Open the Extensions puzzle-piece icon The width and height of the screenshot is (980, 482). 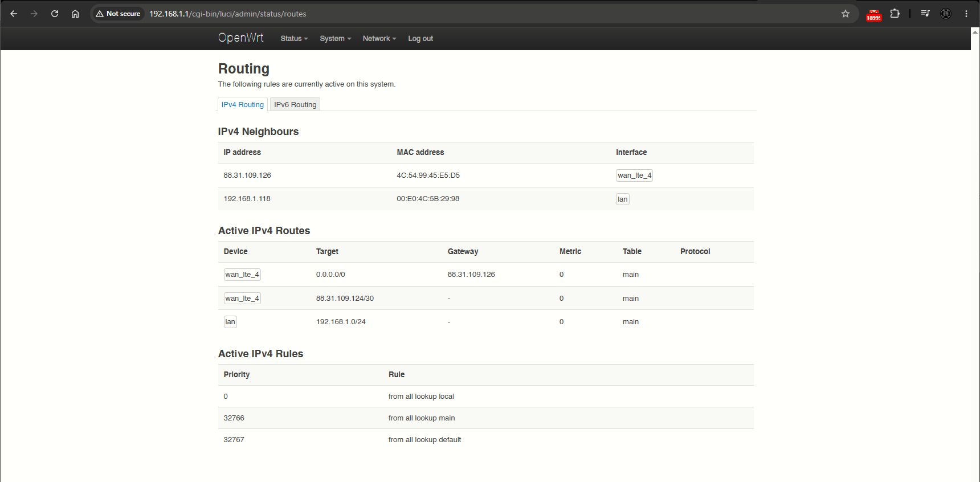pos(895,14)
